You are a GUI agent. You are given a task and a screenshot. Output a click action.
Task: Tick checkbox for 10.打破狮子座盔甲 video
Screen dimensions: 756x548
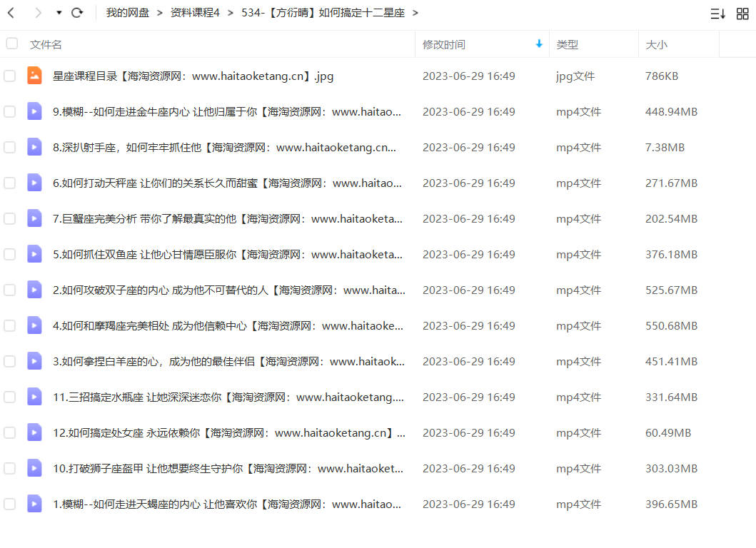[10, 469]
